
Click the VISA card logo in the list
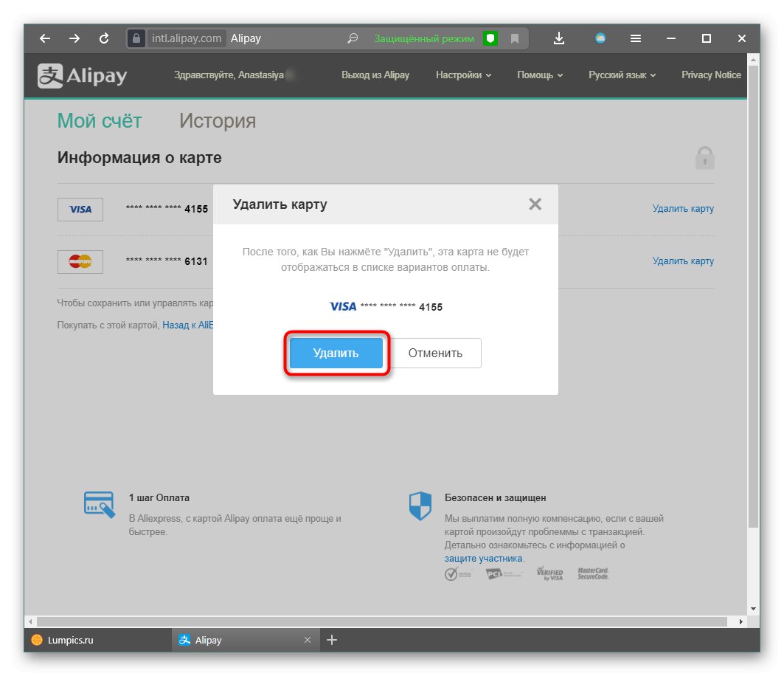click(80, 209)
